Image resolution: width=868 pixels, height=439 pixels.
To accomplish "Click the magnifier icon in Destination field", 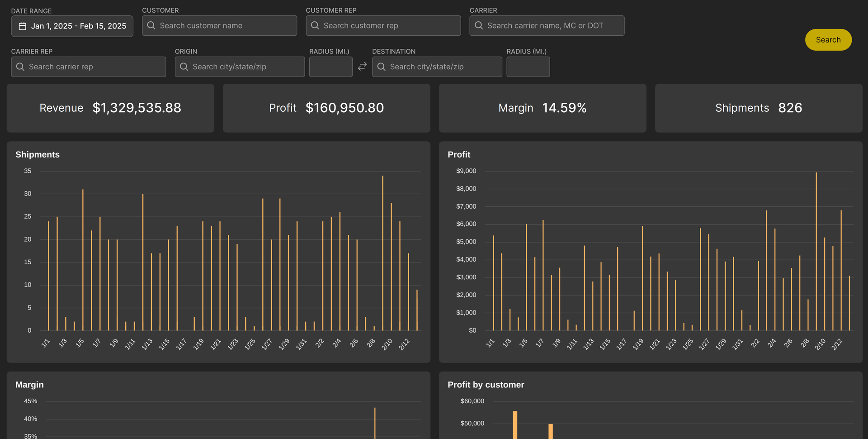I will pos(382,67).
